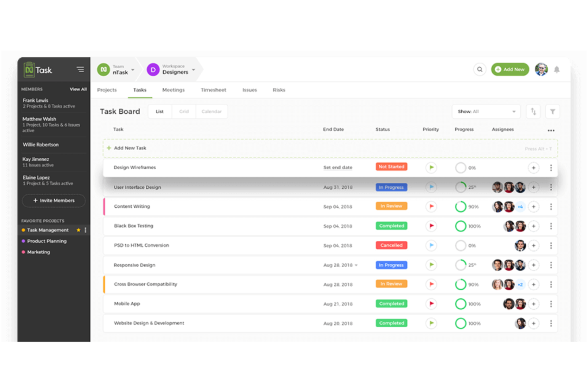Toggle favorite star on Task Management

click(x=78, y=230)
